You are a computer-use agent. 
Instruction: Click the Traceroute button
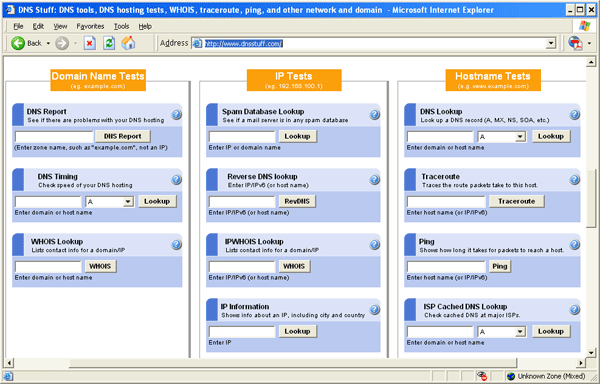pos(517,201)
